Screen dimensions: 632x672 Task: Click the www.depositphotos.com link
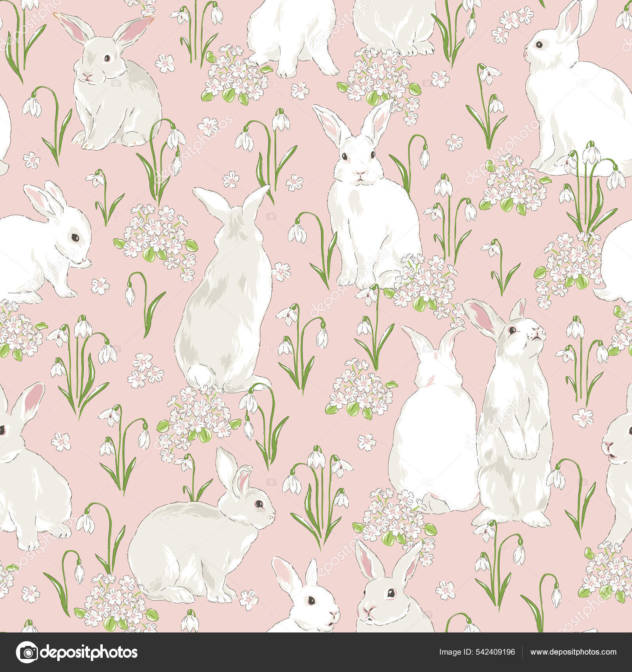573,651
